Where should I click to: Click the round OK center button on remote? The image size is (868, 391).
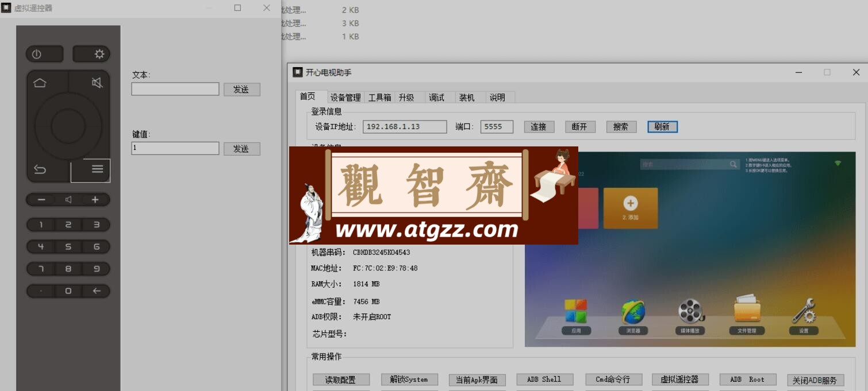point(68,126)
